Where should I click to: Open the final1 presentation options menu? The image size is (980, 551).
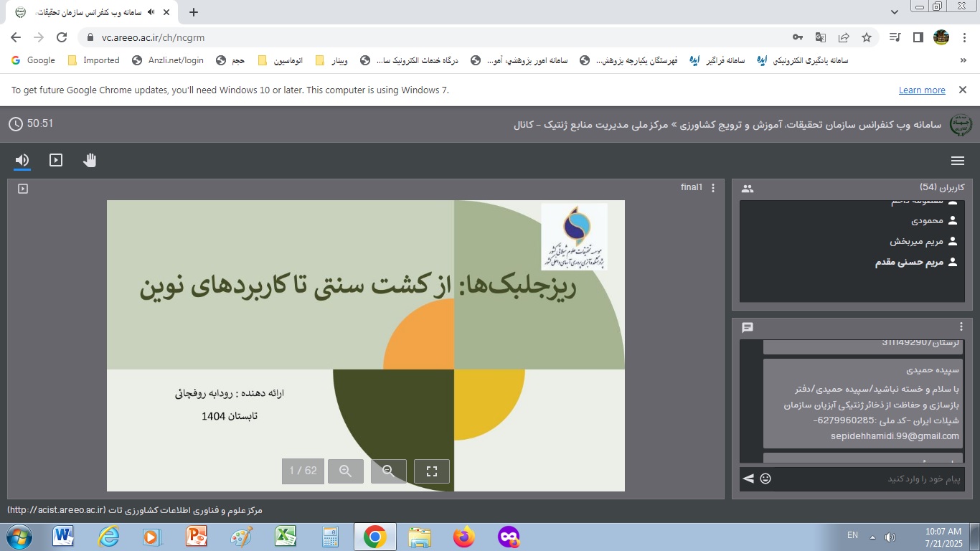(x=713, y=188)
